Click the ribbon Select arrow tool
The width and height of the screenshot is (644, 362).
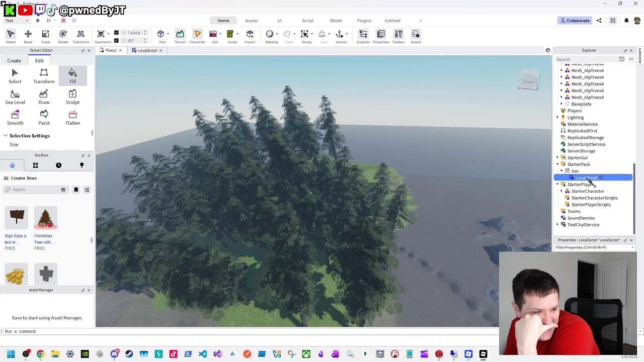(x=11, y=36)
